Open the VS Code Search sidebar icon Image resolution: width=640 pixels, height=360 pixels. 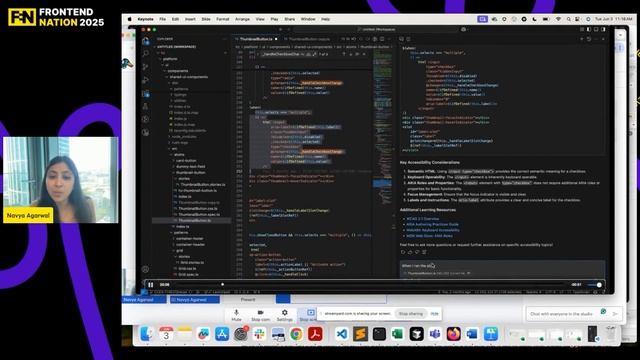coord(146,53)
